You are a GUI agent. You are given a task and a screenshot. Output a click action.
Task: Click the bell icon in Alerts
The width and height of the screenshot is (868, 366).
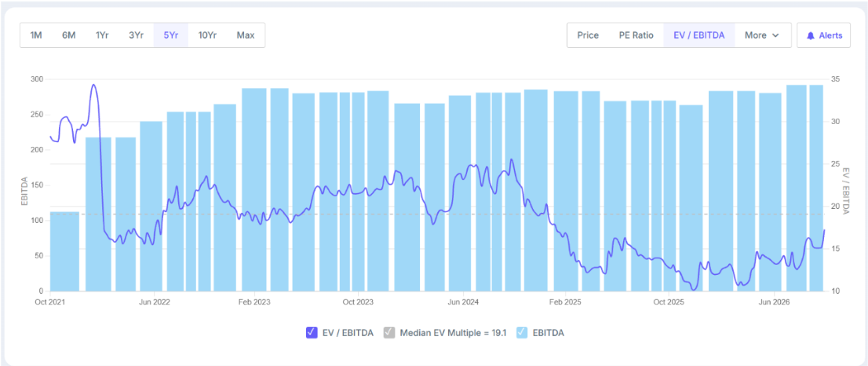(x=811, y=35)
